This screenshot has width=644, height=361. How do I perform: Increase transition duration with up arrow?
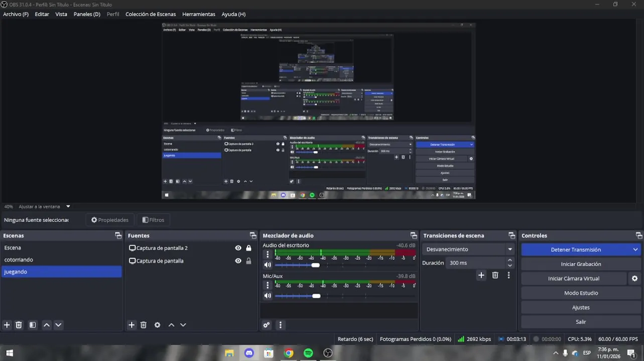[510, 260]
